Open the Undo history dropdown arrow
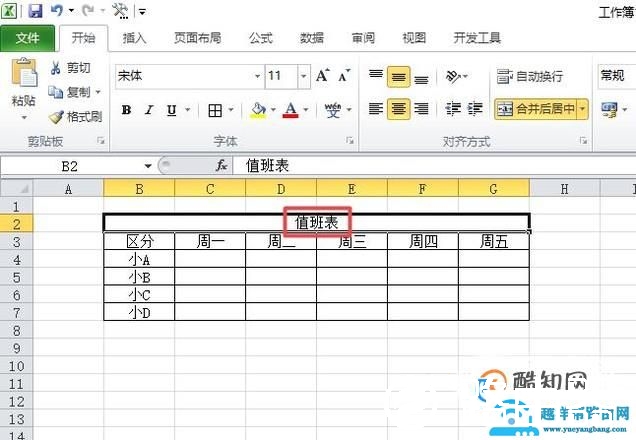This screenshot has height=440, width=636. tap(71, 11)
